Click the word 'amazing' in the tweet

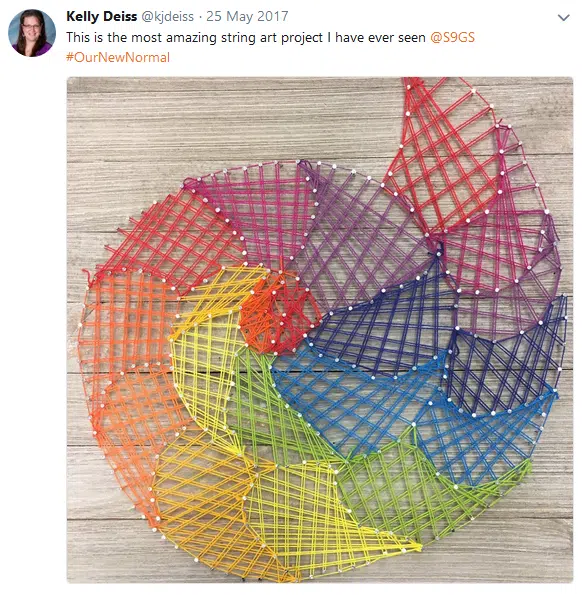tap(191, 38)
